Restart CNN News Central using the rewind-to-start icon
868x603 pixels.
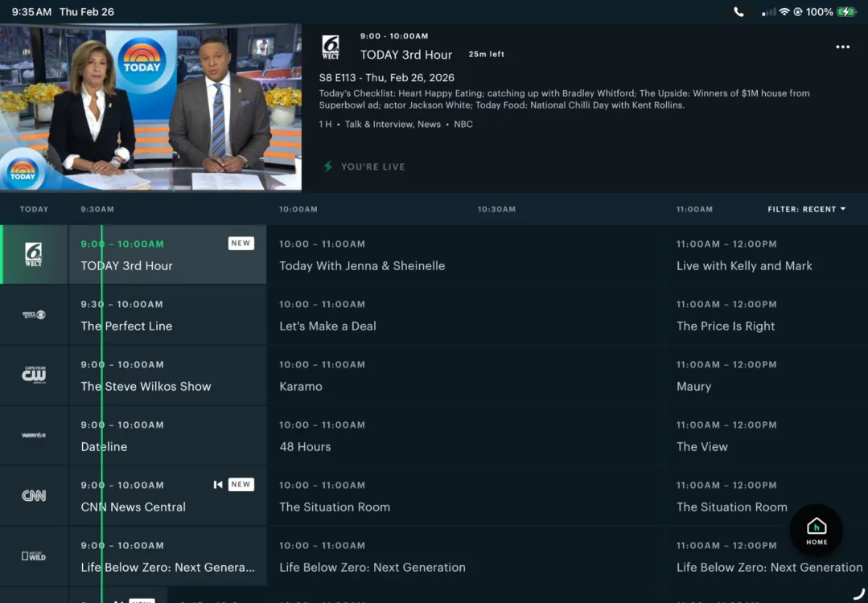pyautogui.click(x=216, y=484)
